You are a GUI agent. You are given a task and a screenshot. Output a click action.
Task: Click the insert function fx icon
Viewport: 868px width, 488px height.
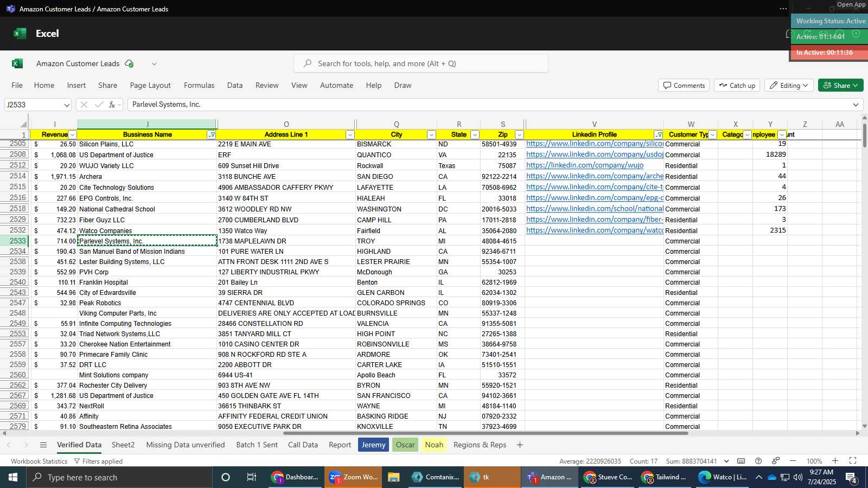tap(112, 105)
